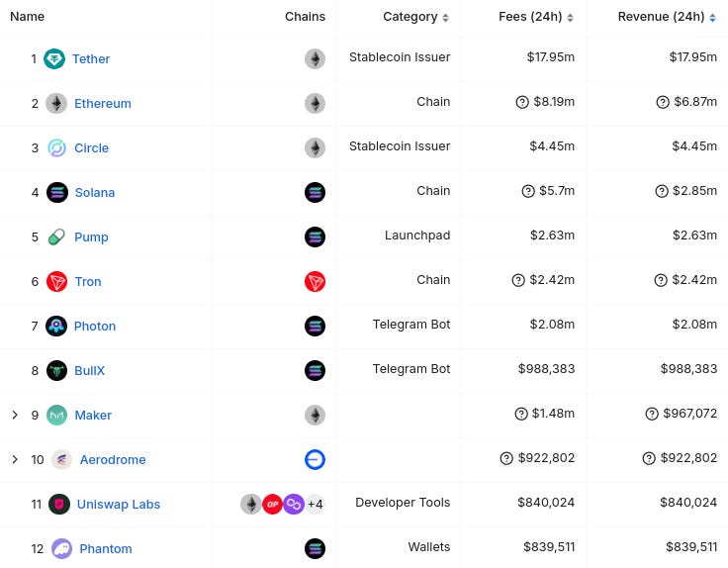Click Ethereum chain icon in Circle row

[315, 147]
